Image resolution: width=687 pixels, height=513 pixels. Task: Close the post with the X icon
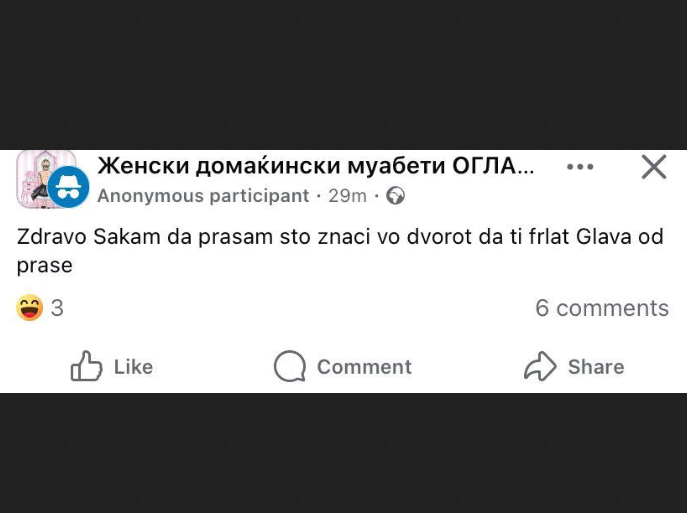(654, 167)
